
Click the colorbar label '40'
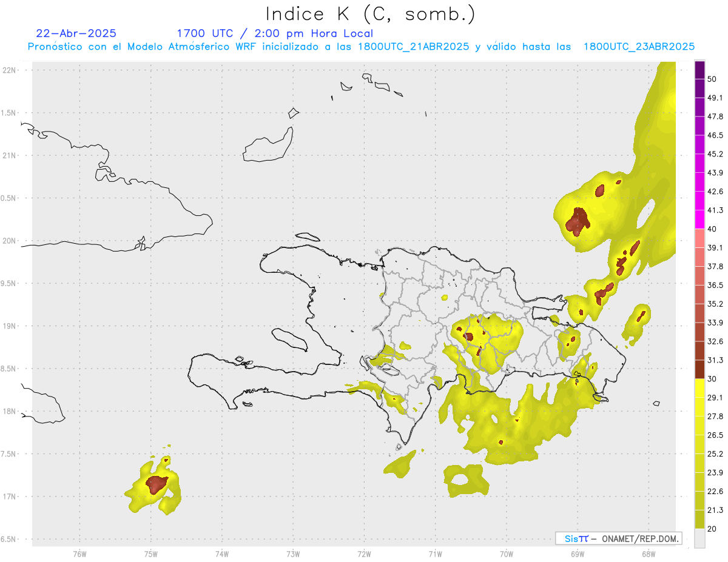click(x=712, y=229)
